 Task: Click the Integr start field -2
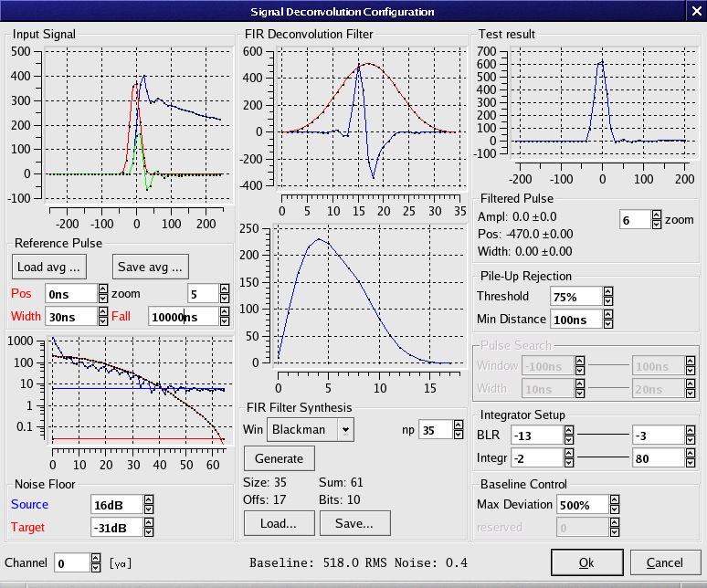[x=537, y=457]
